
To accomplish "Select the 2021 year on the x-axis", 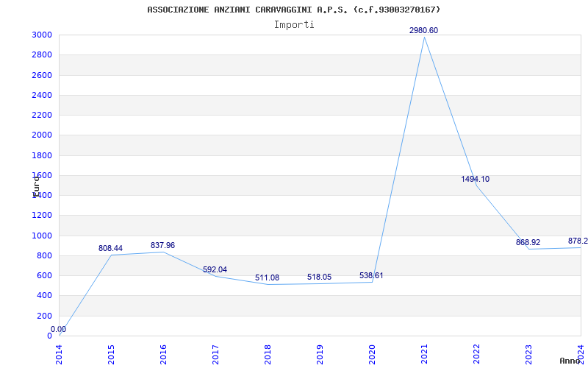I will 424,353.
